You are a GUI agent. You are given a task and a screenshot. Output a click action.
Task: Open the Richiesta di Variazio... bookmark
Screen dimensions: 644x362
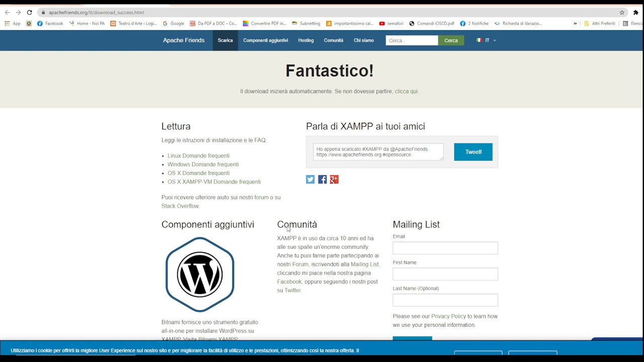518,24
